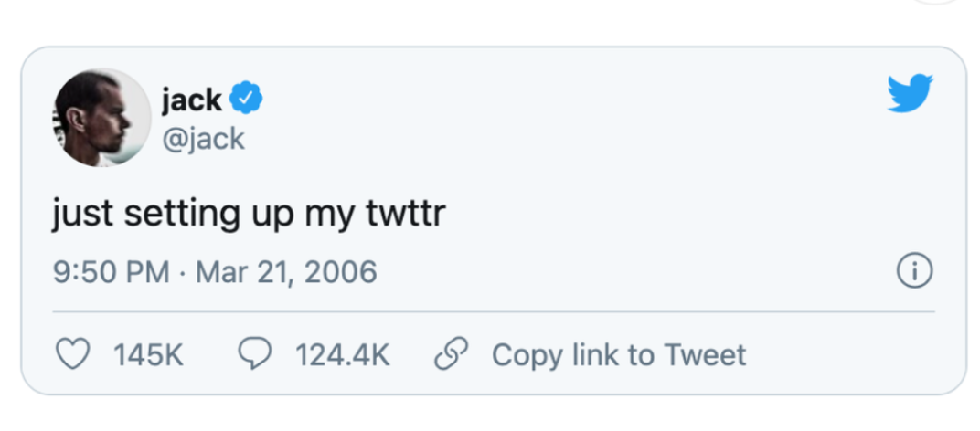Click the 124.4K replies count
980x431 pixels.
[x=343, y=355]
